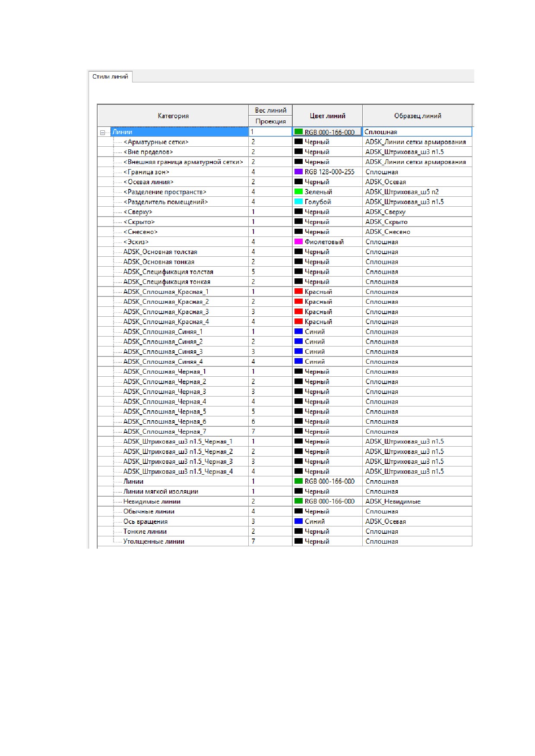Click the red swatch of ADSK_Сплошная_Красная_1
This screenshot has height=756, width=535.
(x=298, y=292)
